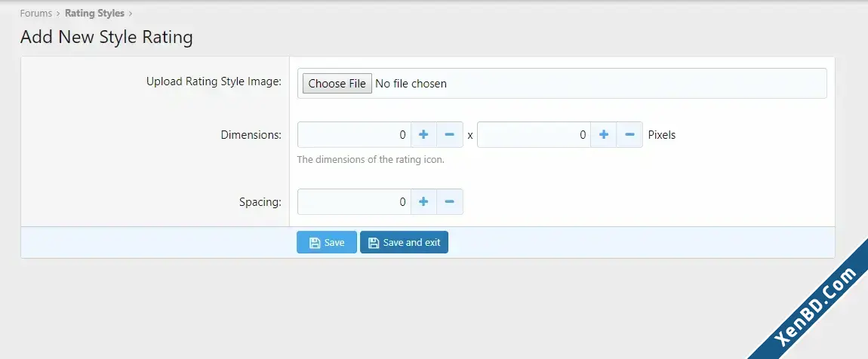Click the 'No file chosen' upload field
Image resolution: width=868 pixels, height=359 pixels.
(x=562, y=84)
